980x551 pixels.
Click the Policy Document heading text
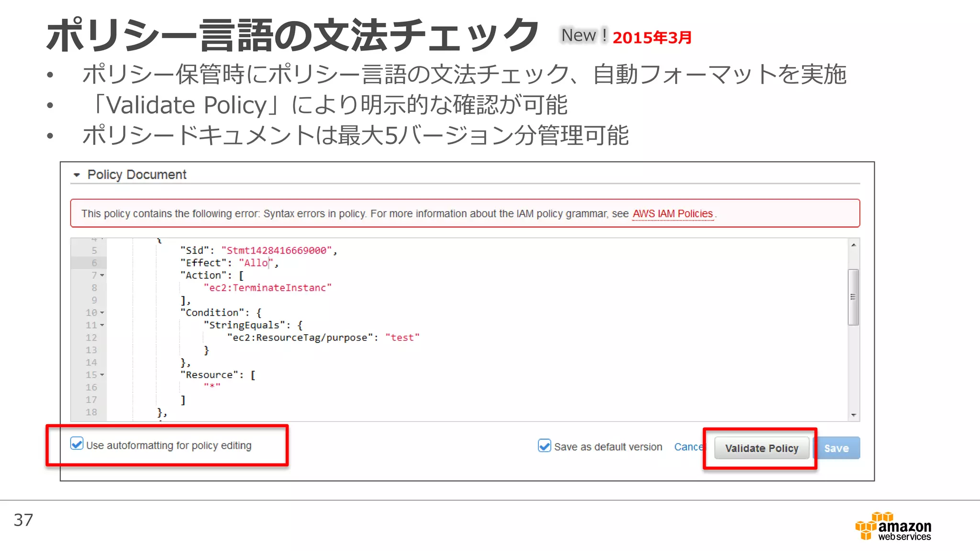click(x=137, y=175)
